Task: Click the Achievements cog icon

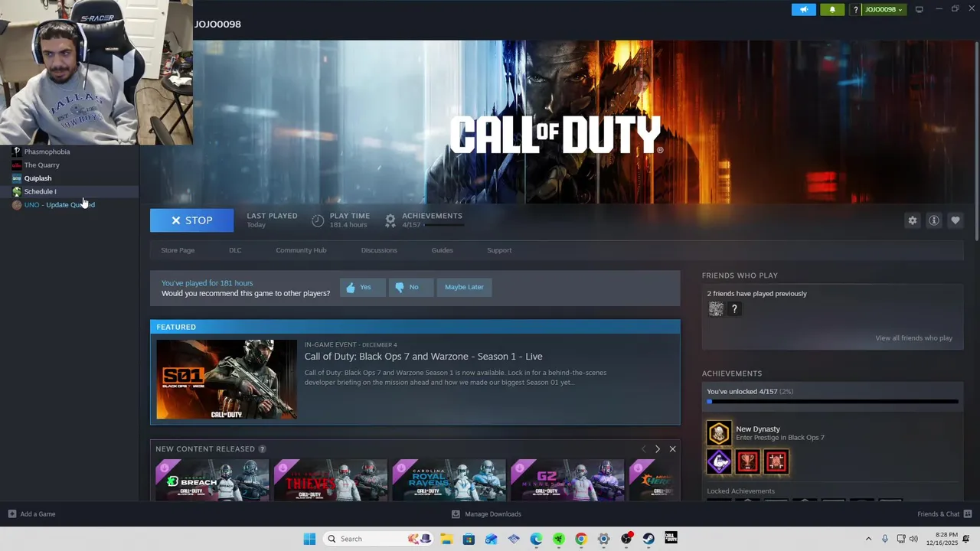Action: coord(390,220)
